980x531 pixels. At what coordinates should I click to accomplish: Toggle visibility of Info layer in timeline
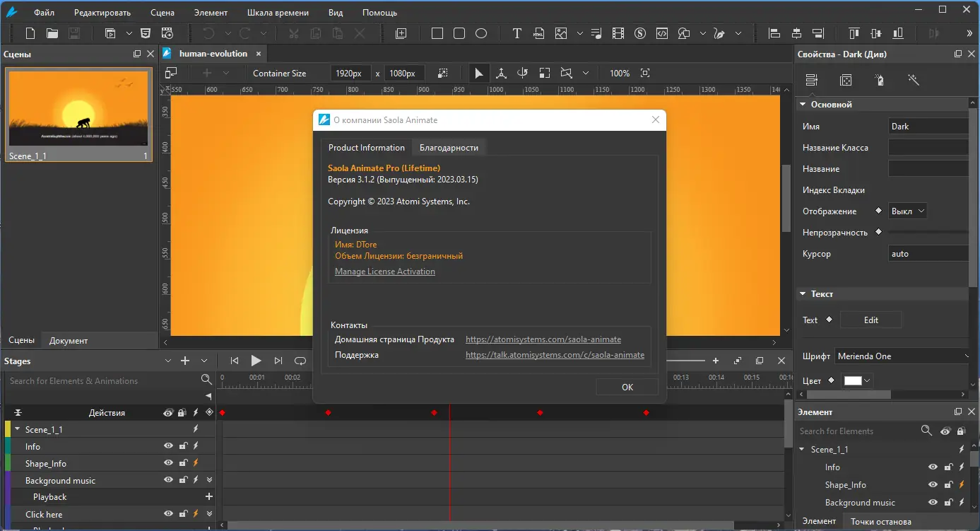pos(168,446)
